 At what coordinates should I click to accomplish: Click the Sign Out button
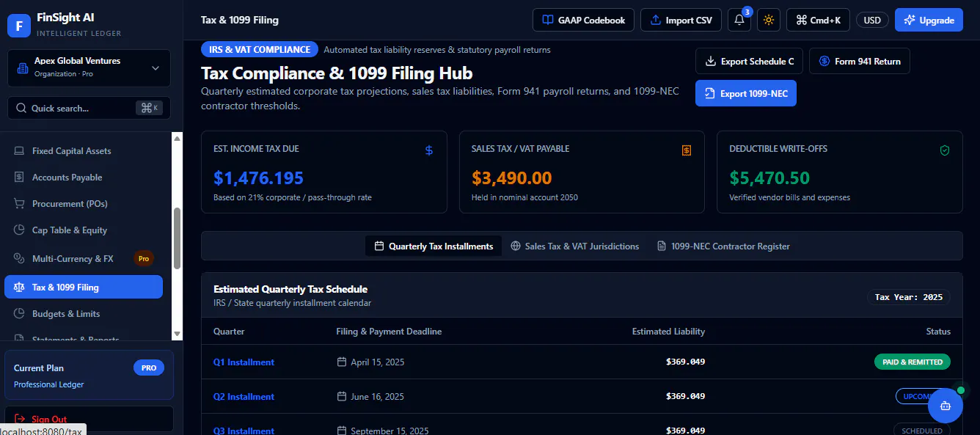coord(89,420)
